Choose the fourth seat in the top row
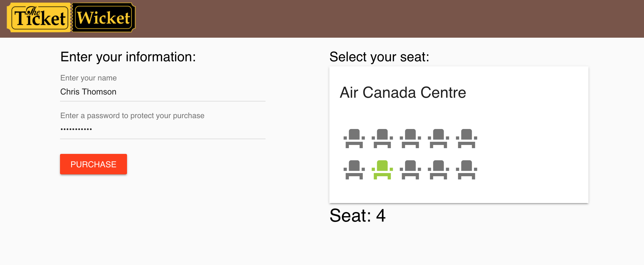644x265 pixels. point(438,138)
